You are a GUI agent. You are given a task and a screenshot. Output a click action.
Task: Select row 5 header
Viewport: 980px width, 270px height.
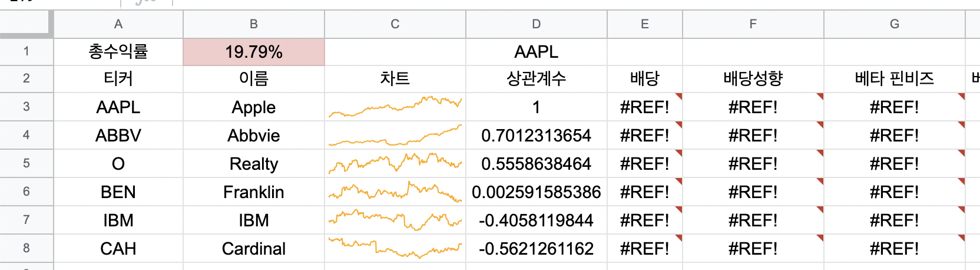click(27, 163)
